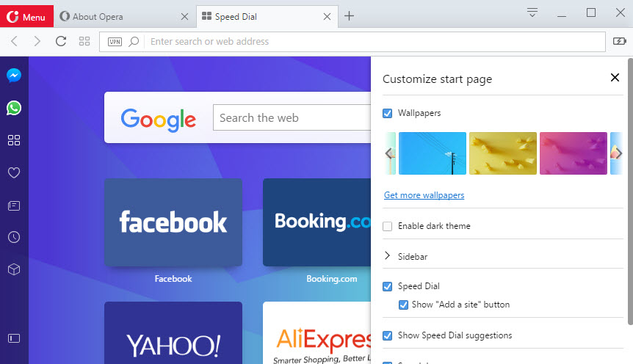Open the AliExpress speed dial tile
Image resolution: width=633 pixels, height=364 pixels.
[317, 333]
